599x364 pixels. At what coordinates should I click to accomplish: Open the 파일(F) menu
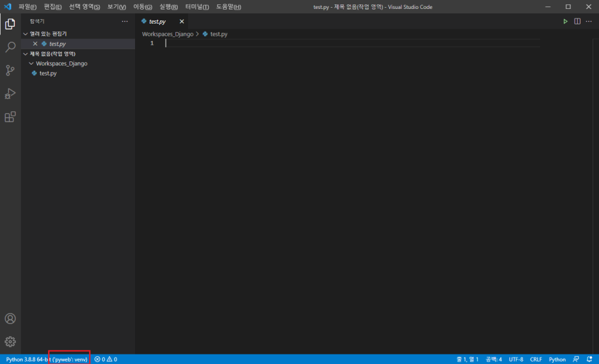click(28, 7)
